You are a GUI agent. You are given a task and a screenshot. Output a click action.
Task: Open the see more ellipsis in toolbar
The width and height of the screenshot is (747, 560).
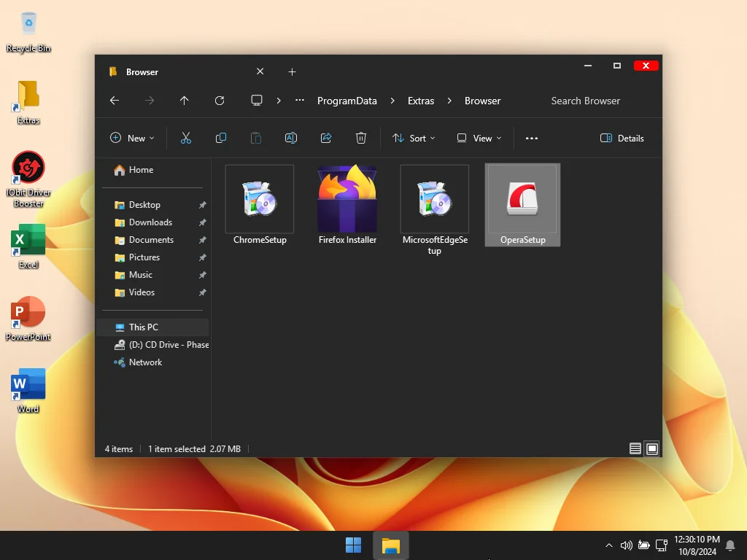532,138
